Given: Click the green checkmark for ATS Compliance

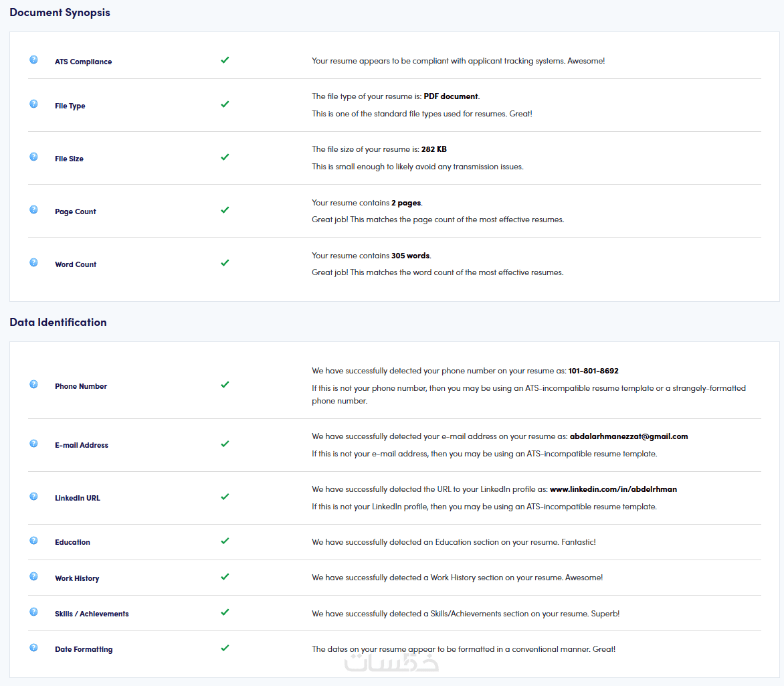Looking at the screenshot, I should tap(225, 60).
